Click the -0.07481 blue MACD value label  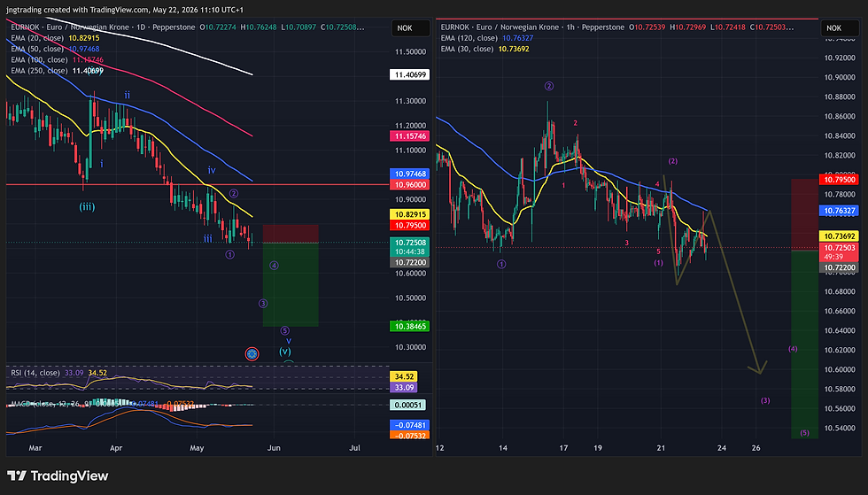[x=410, y=425]
